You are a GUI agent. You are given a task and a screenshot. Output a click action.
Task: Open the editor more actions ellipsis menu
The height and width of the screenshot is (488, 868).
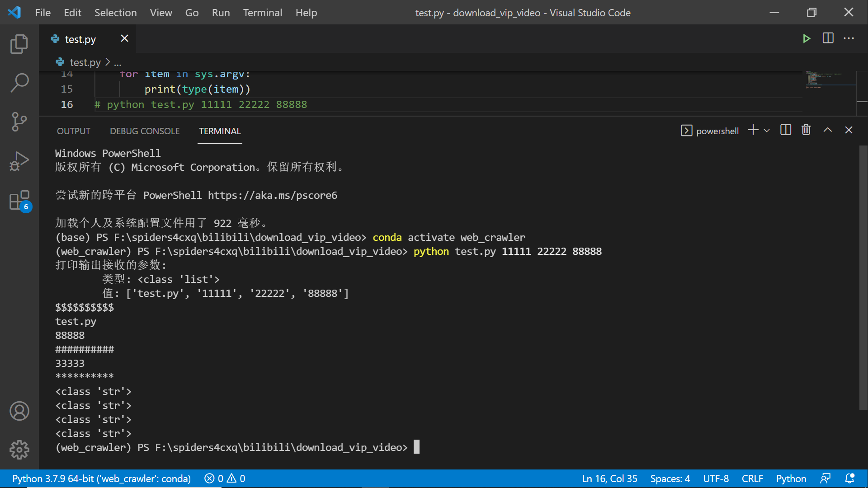tap(849, 38)
